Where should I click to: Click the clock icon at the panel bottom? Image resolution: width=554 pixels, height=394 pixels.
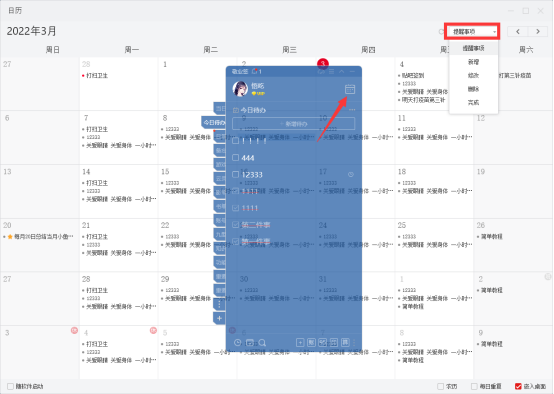point(238,342)
